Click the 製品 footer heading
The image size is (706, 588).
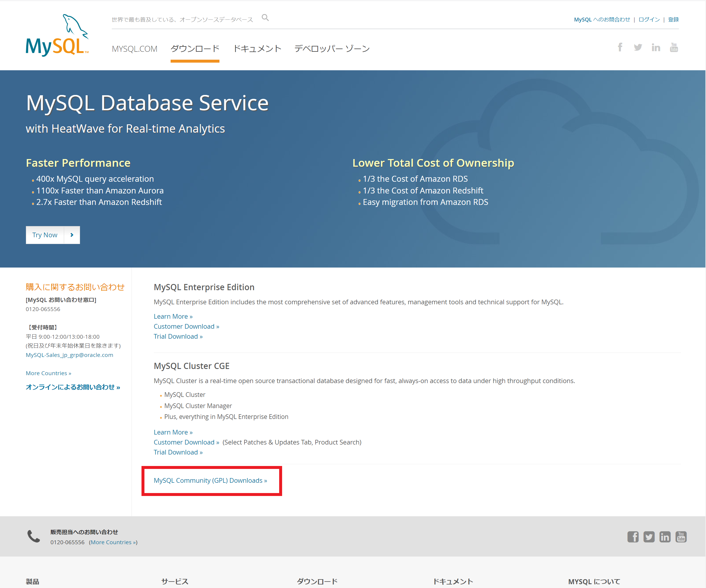coord(33,582)
